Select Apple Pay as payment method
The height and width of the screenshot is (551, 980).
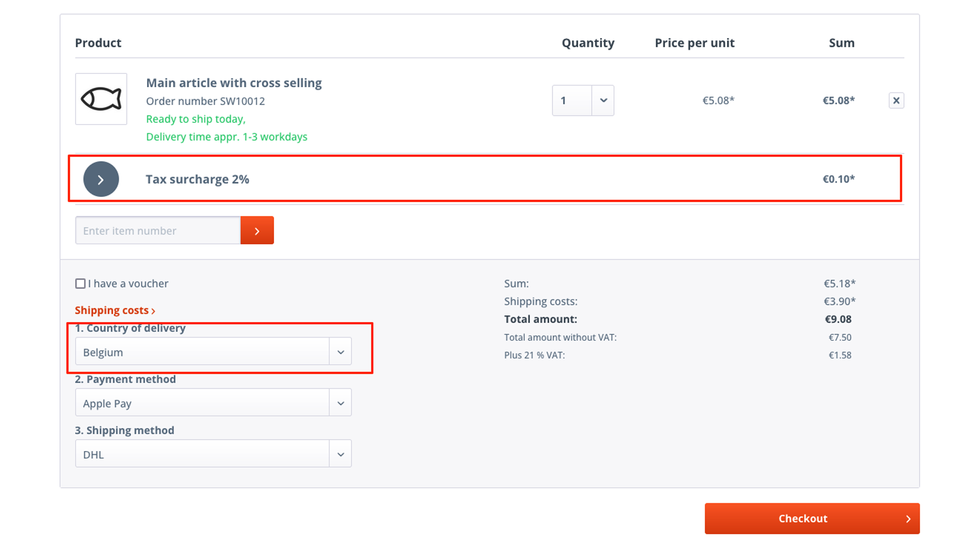pos(213,403)
